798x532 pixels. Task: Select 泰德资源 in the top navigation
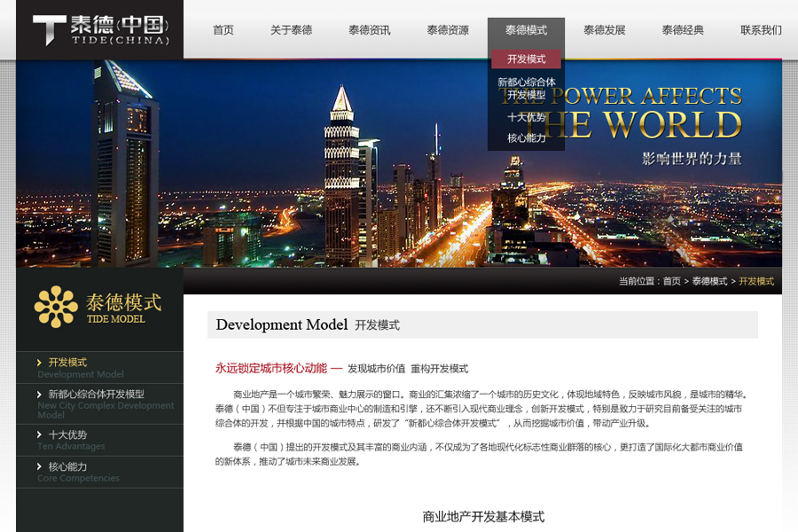point(448,30)
